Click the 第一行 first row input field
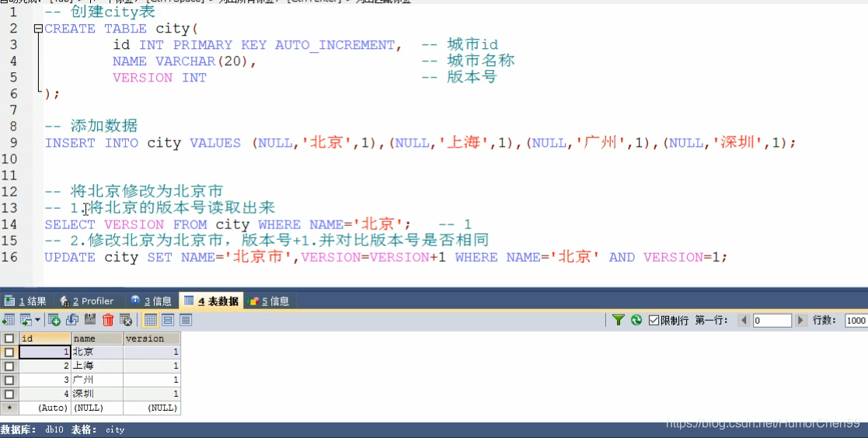This screenshot has width=868, height=438. point(772,320)
